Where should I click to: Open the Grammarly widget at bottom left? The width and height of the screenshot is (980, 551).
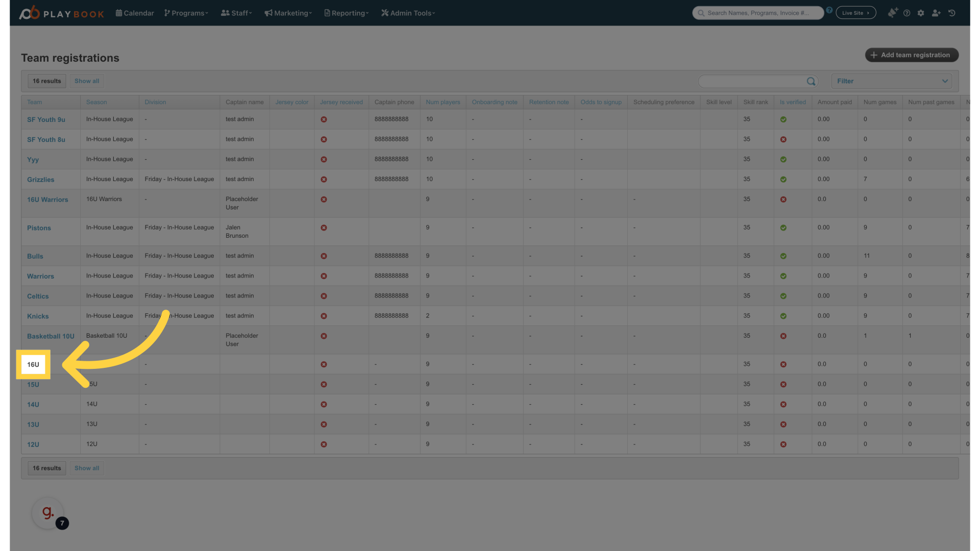coord(48,513)
